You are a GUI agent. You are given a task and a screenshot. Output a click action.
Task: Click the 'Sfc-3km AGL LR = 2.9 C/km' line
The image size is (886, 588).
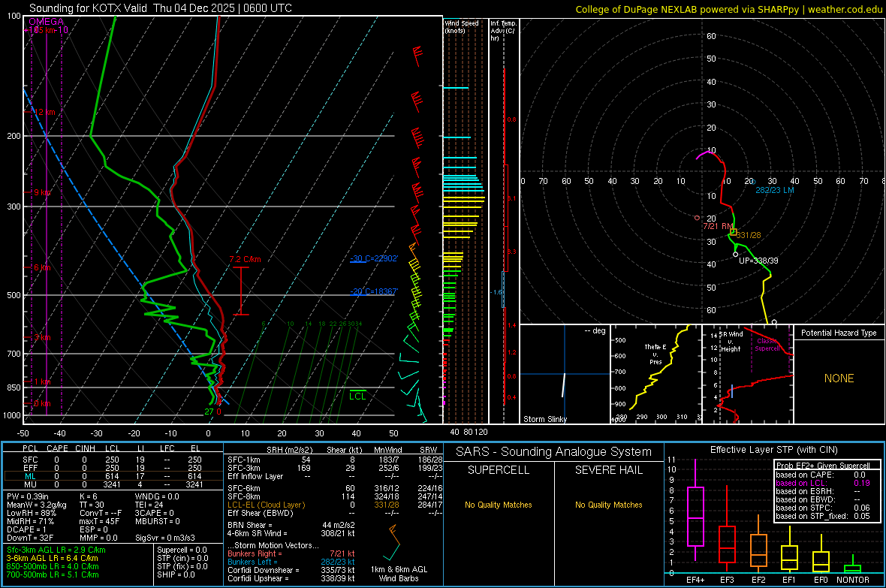tap(56, 550)
